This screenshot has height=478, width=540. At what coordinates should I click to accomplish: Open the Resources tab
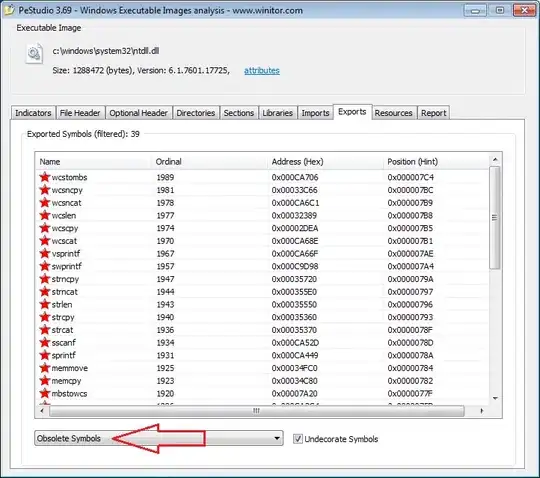[x=394, y=113]
